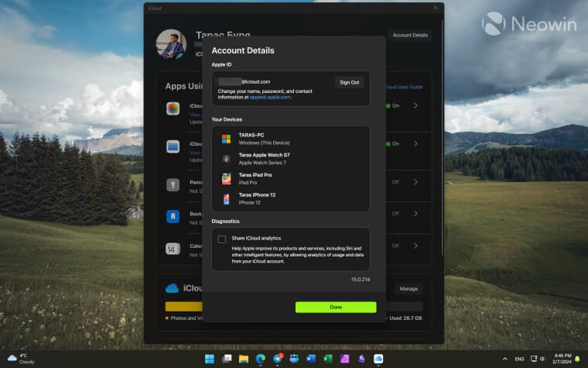Open the Windows Start menu

pyautogui.click(x=210, y=359)
